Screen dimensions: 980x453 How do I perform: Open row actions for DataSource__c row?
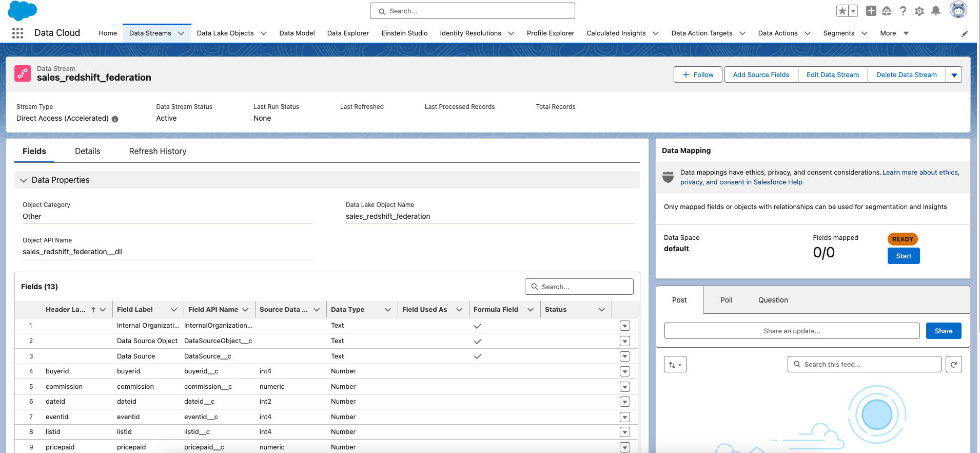pyautogui.click(x=625, y=356)
